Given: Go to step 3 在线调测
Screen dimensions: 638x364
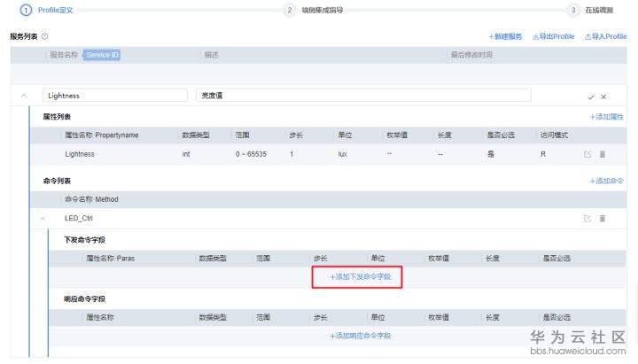Looking at the screenshot, I should tap(590, 10).
